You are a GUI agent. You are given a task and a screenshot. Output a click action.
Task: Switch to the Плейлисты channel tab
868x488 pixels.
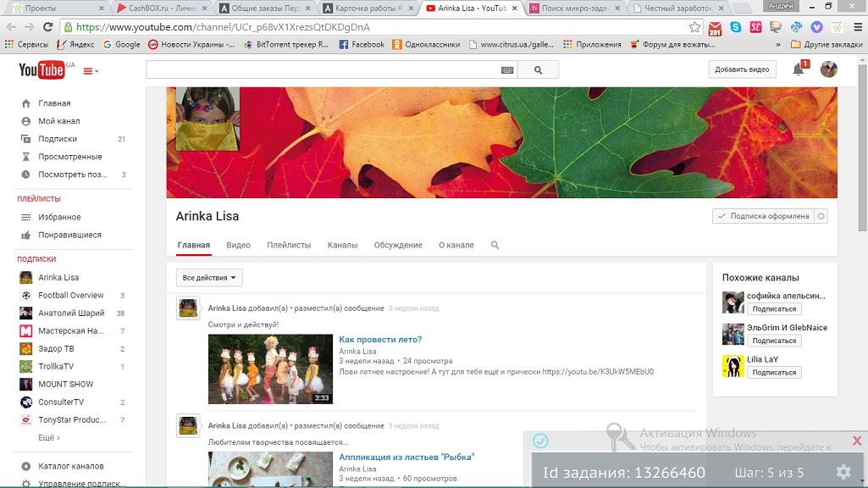coord(289,245)
